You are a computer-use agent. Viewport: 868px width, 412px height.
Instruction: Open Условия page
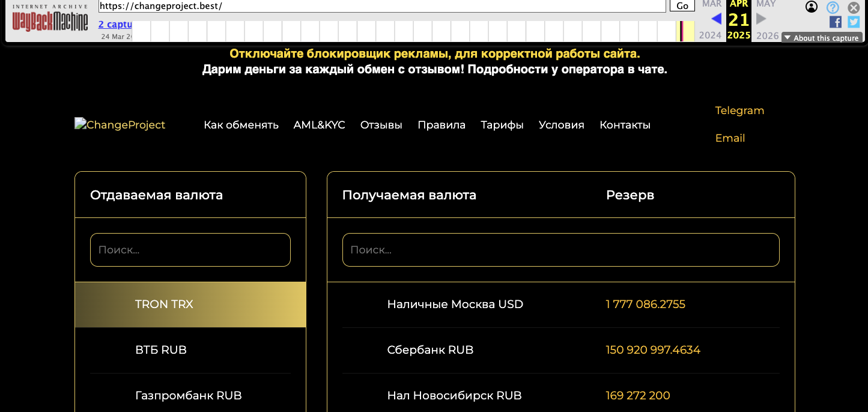coord(561,125)
